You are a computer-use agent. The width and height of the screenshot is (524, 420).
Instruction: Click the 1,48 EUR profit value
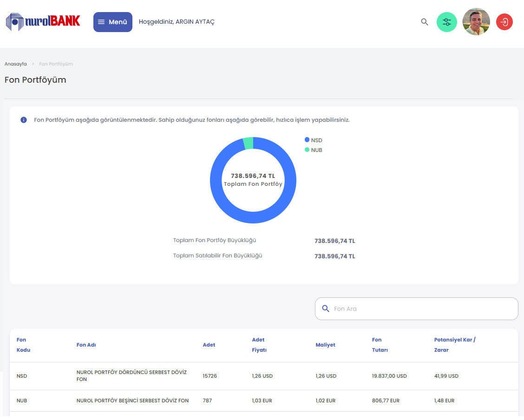click(x=444, y=400)
